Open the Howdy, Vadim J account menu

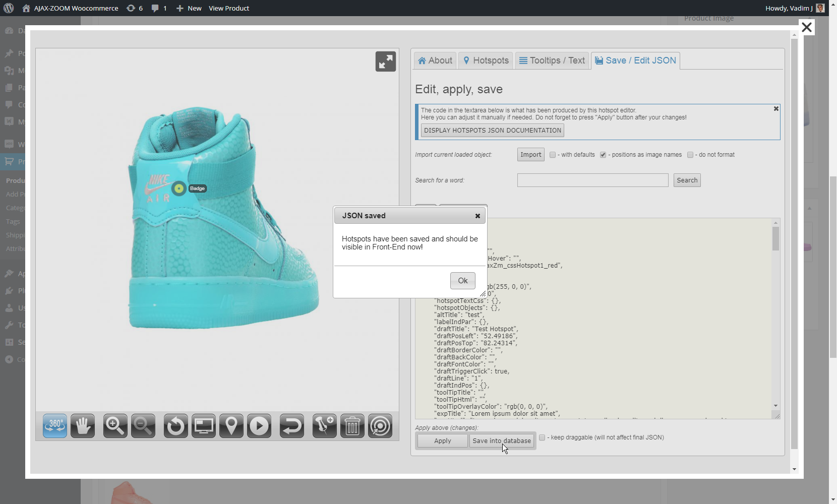[x=795, y=8]
